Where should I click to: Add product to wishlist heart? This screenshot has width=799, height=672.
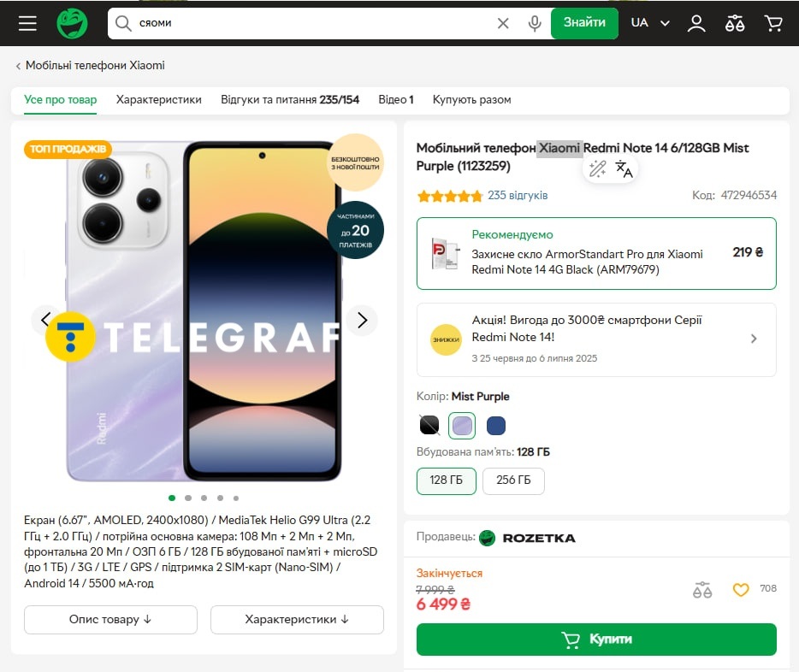coord(741,589)
